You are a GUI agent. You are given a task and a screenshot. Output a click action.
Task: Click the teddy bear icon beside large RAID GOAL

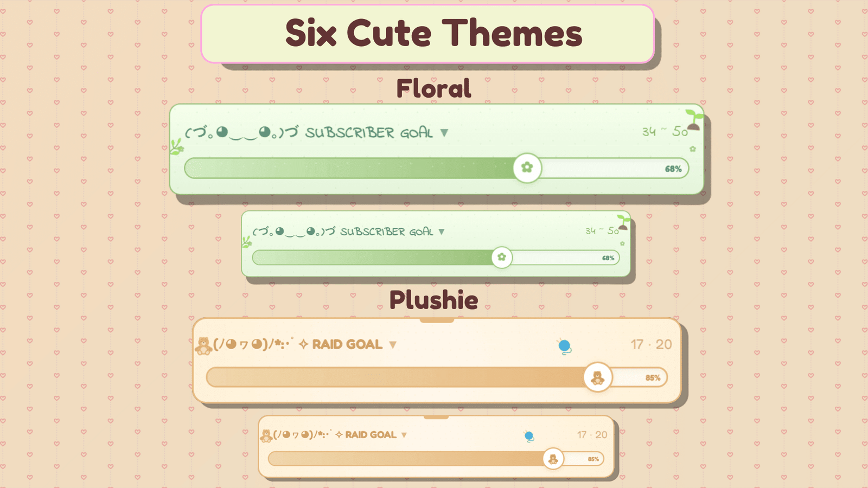tap(203, 346)
